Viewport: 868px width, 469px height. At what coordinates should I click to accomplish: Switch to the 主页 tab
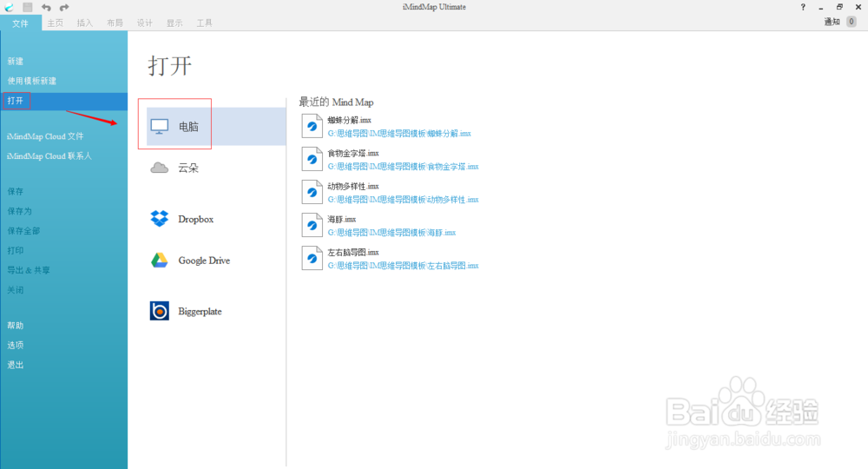click(55, 23)
